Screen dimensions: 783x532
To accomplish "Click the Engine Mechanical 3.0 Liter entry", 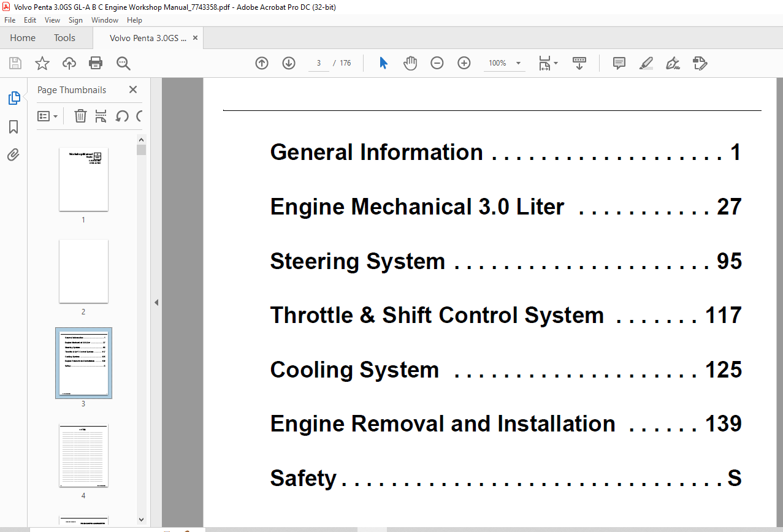I will (x=506, y=207).
